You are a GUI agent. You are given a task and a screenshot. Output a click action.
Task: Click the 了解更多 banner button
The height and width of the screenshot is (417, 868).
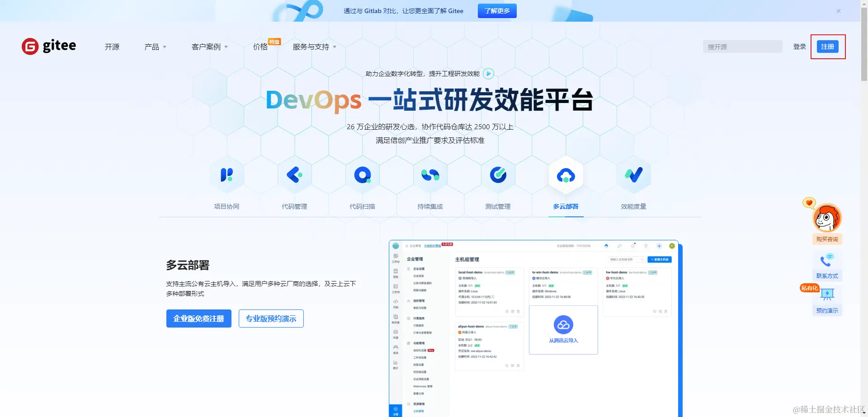pos(497,11)
